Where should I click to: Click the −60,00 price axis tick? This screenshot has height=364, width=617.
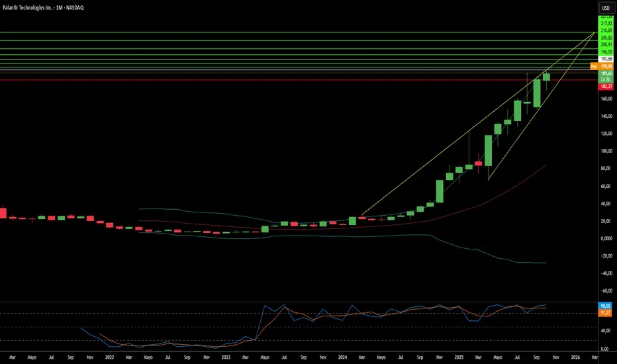[x=606, y=291]
